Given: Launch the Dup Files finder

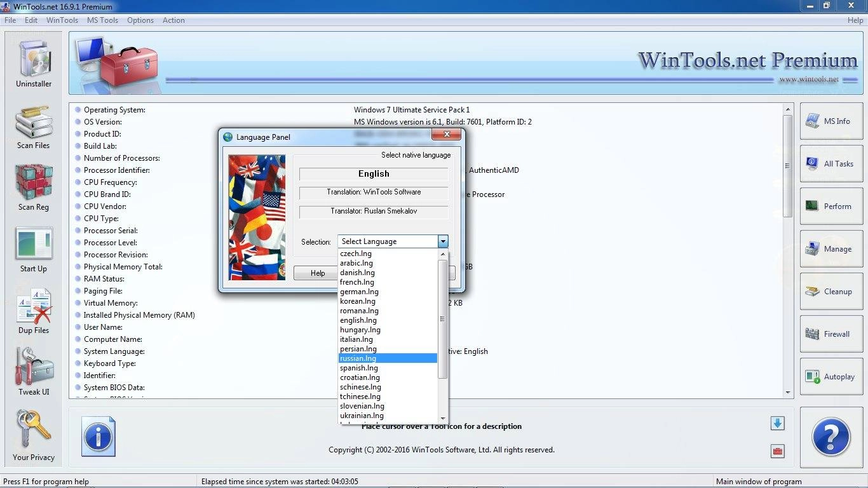Looking at the screenshot, I should click(34, 311).
